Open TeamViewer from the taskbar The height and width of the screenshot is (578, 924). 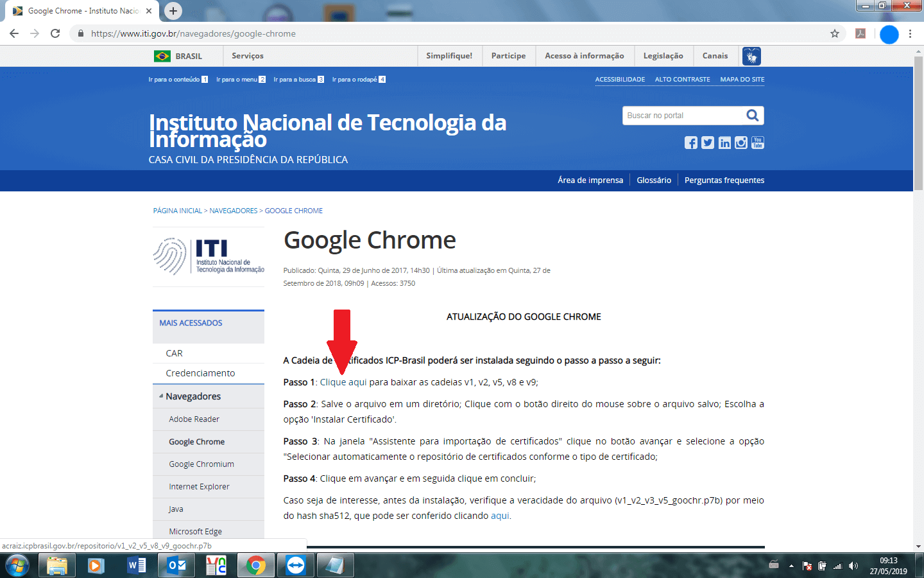click(296, 566)
